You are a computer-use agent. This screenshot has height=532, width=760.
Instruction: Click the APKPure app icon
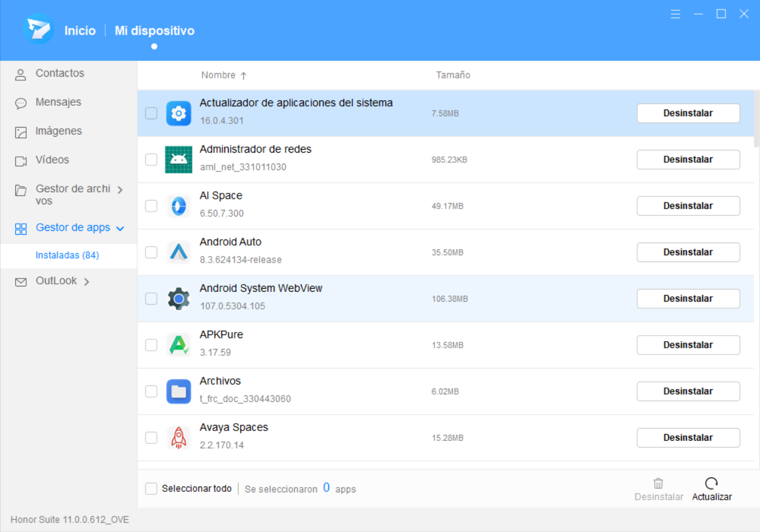pos(178,345)
